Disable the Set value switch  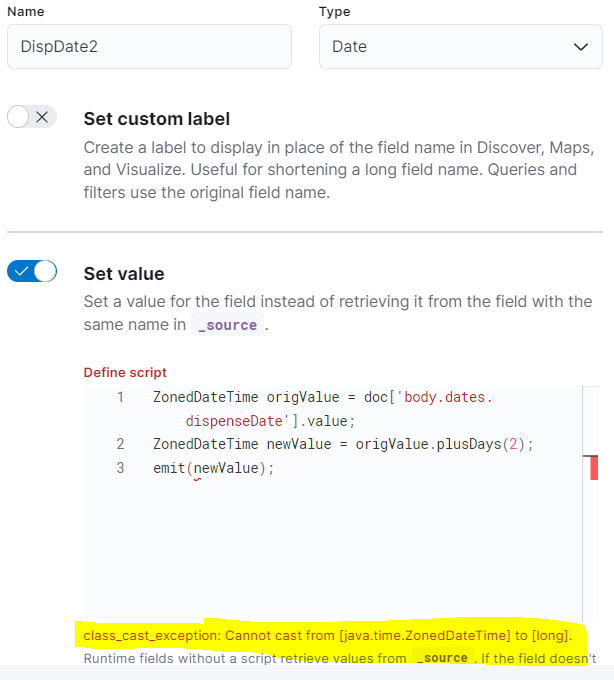click(x=32, y=272)
